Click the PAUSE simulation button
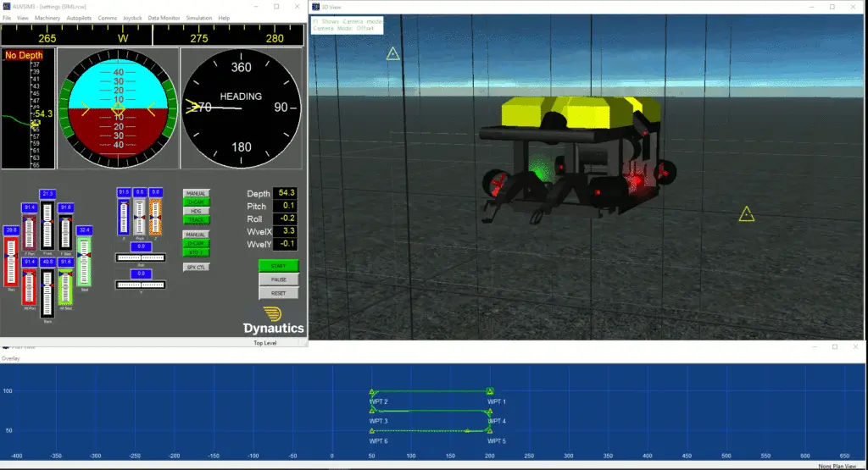The width and height of the screenshot is (868, 470). pyautogui.click(x=278, y=279)
